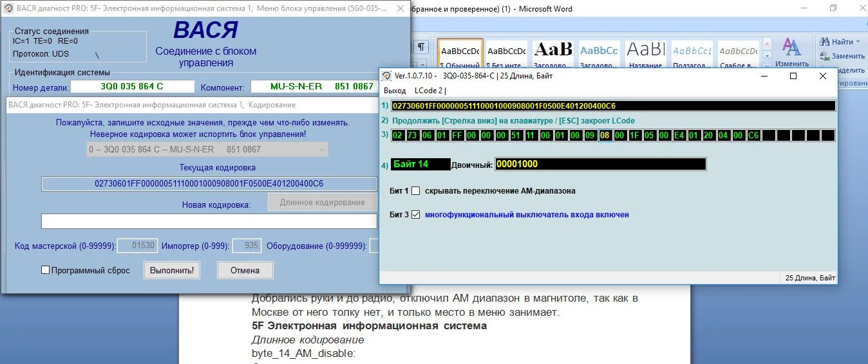Viewport: 868px width, 364px height.
Task: Select byte cell E4 in LCode
Action: click(679, 136)
